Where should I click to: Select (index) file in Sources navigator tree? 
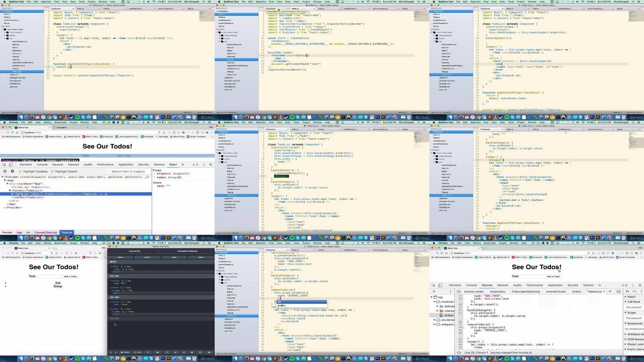448,315
